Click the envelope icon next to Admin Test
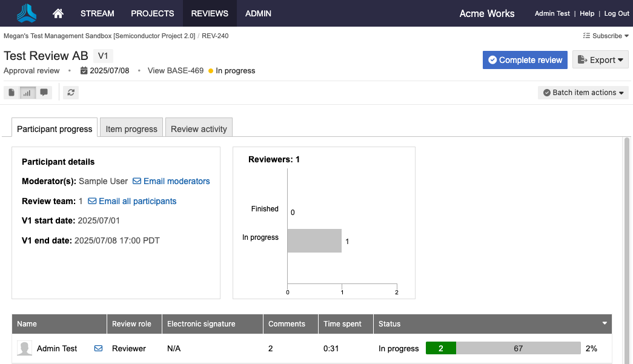633x364 pixels. point(98,348)
